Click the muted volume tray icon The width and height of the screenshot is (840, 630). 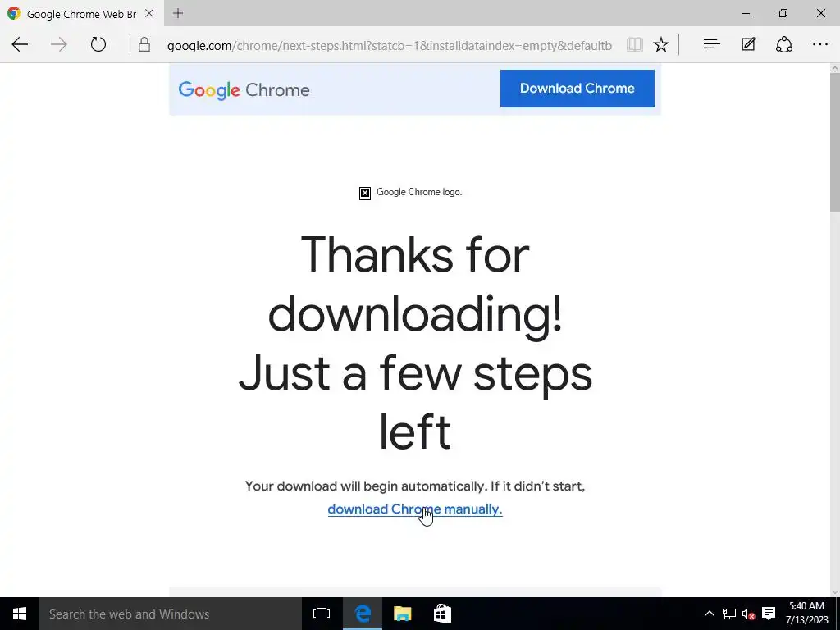pyautogui.click(x=748, y=614)
